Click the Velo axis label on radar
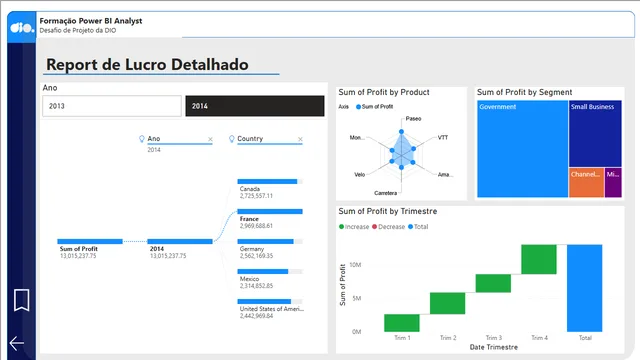The image size is (640, 360). [x=360, y=175]
